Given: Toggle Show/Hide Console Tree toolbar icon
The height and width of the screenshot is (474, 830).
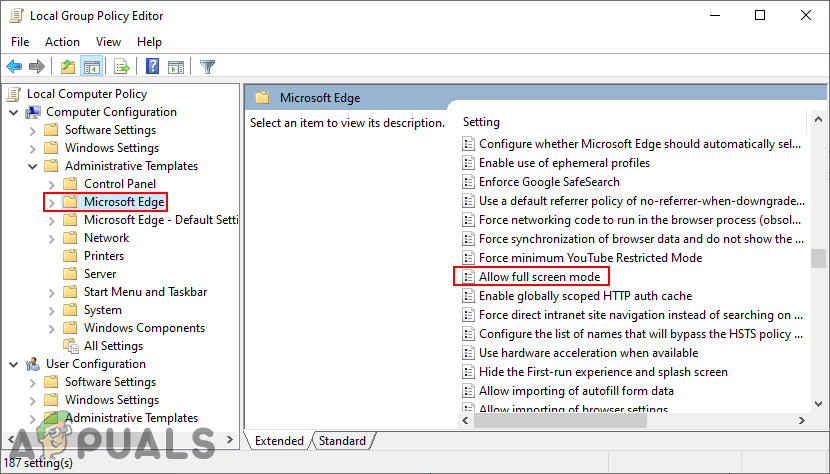Looking at the screenshot, I should coord(91,67).
